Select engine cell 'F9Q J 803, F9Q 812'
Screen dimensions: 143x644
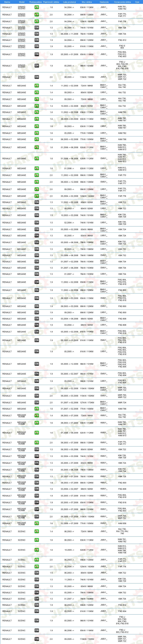coord(122,631)
